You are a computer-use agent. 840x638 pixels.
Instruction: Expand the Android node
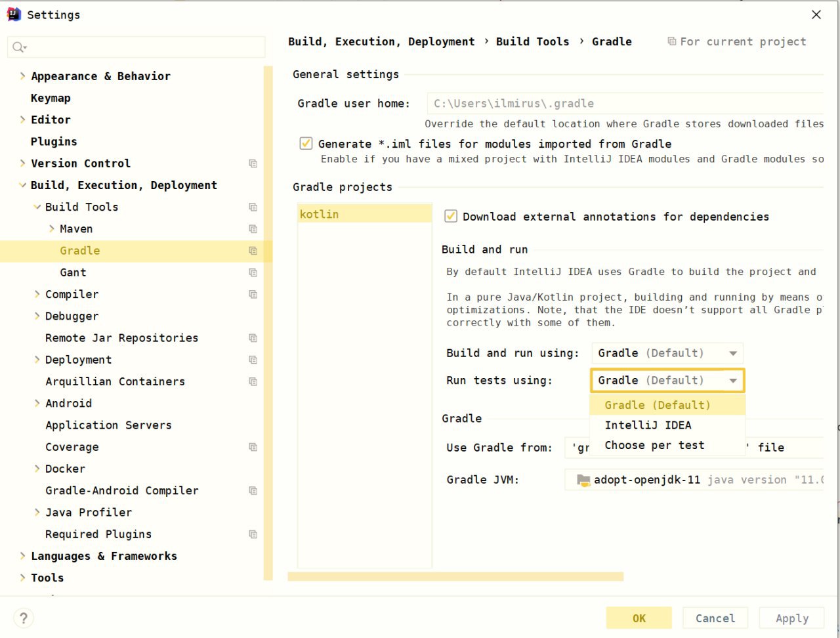(x=37, y=403)
